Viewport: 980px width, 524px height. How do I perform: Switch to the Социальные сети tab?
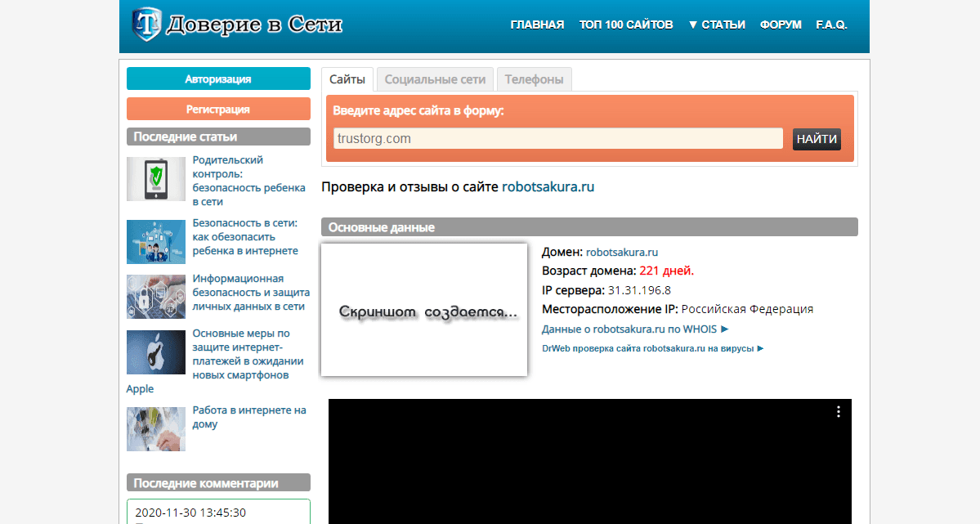[435, 79]
